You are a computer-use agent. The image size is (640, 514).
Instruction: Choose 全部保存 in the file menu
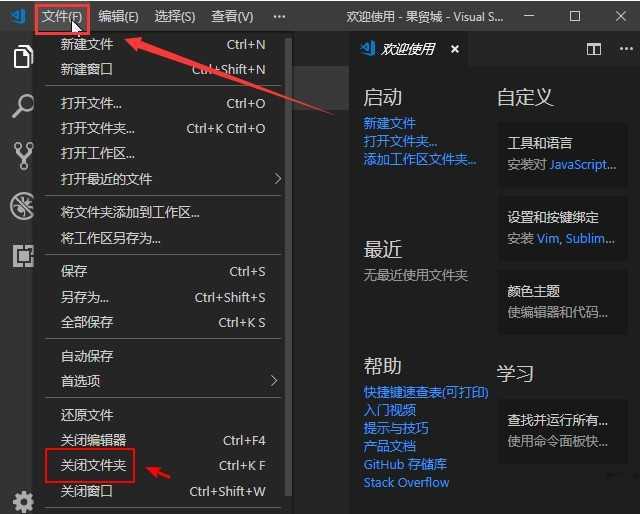(x=163, y=322)
